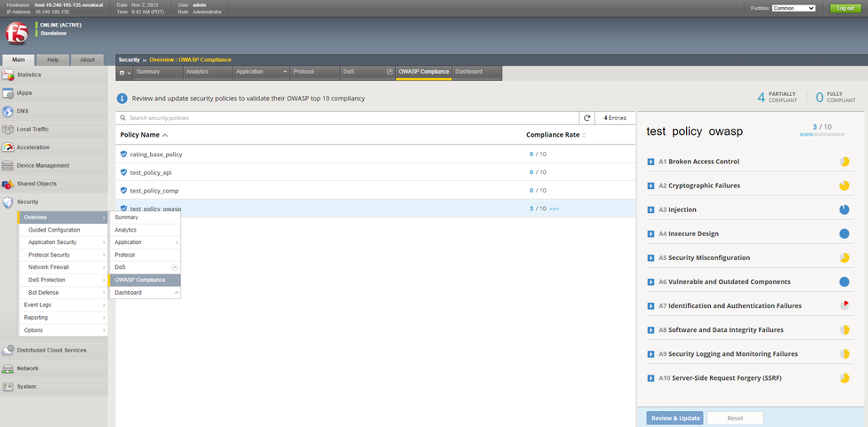868x427 pixels.
Task: Expand A2 Cryptographic Failures
Action: pyautogui.click(x=651, y=186)
